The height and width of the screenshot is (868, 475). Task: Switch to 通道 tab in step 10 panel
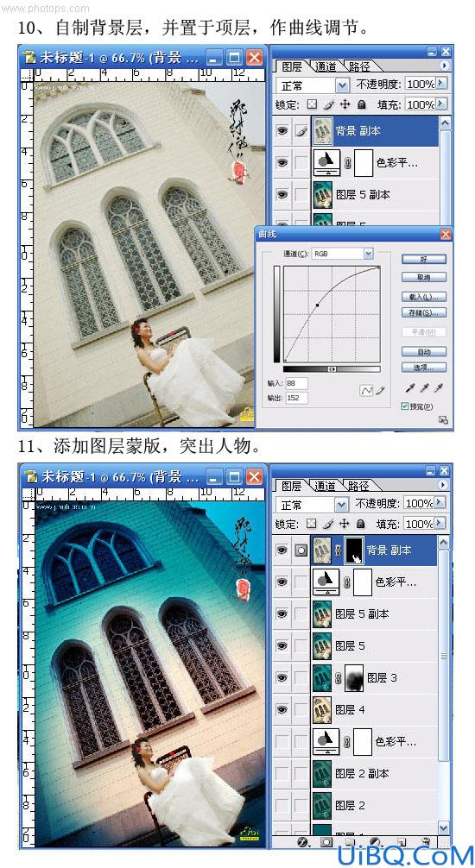click(x=326, y=67)
